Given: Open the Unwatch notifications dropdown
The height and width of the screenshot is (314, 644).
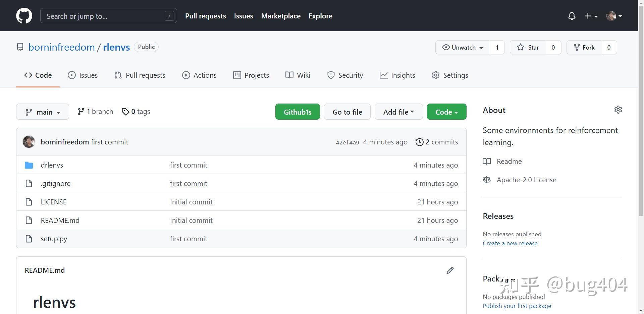Looking at the screenshot, I should click(463, 47).
